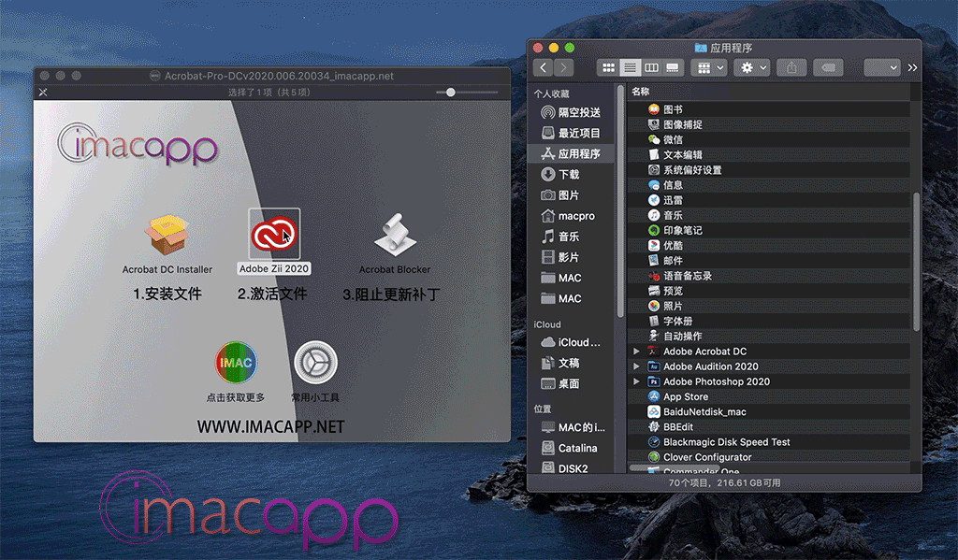Select Clover Configurator in the list
The image size is (958, 560).
click(769, 457)
